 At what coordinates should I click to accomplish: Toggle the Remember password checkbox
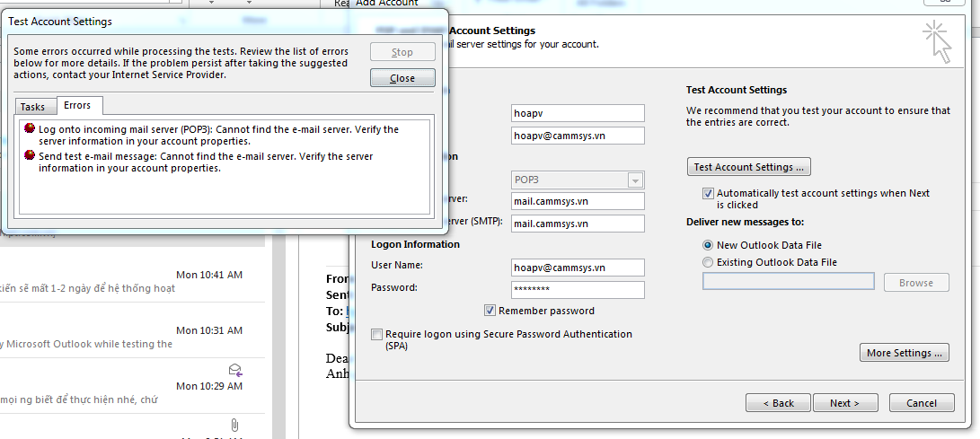click(x=490, y=311)
